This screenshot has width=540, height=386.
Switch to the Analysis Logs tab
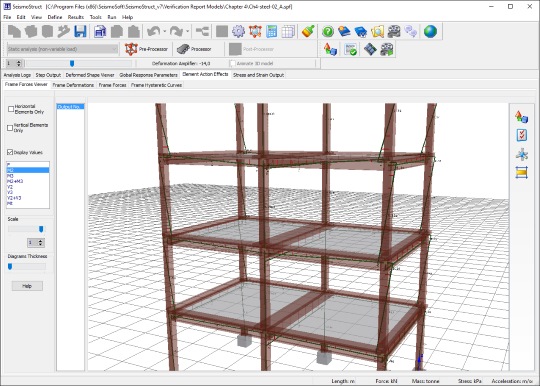tap(17, 75)
